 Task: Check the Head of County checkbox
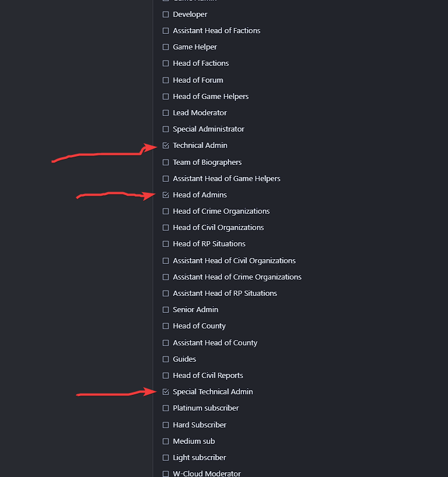coord(166,326)
